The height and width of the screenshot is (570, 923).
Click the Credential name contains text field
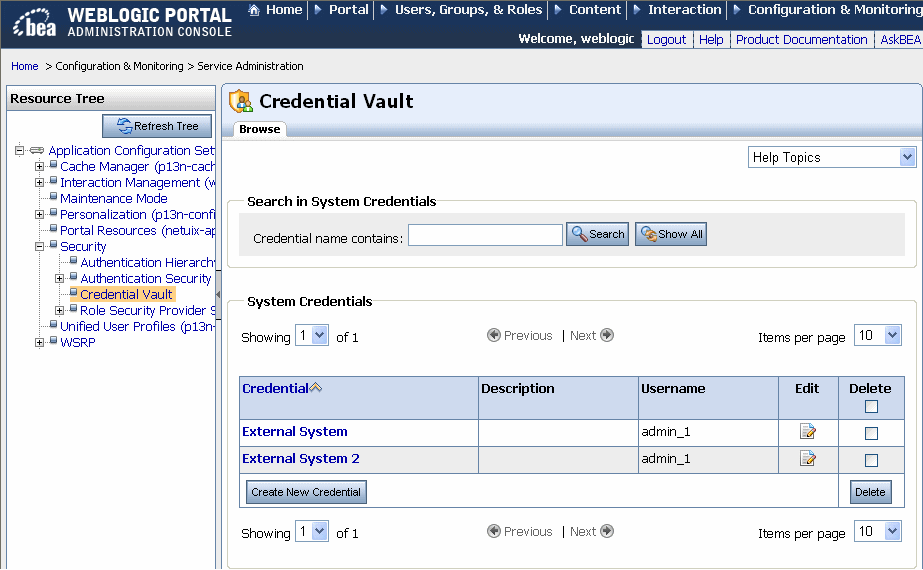point(486,234)
